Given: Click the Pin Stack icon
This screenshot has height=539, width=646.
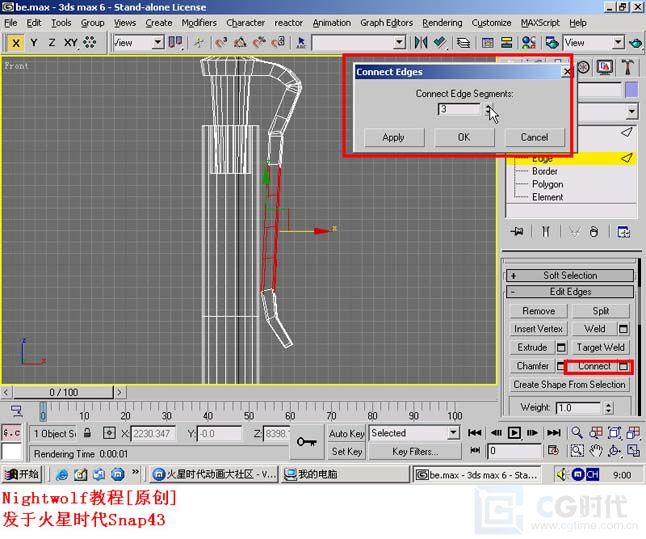Looking at the screenshot, I should tap(517, 232).
